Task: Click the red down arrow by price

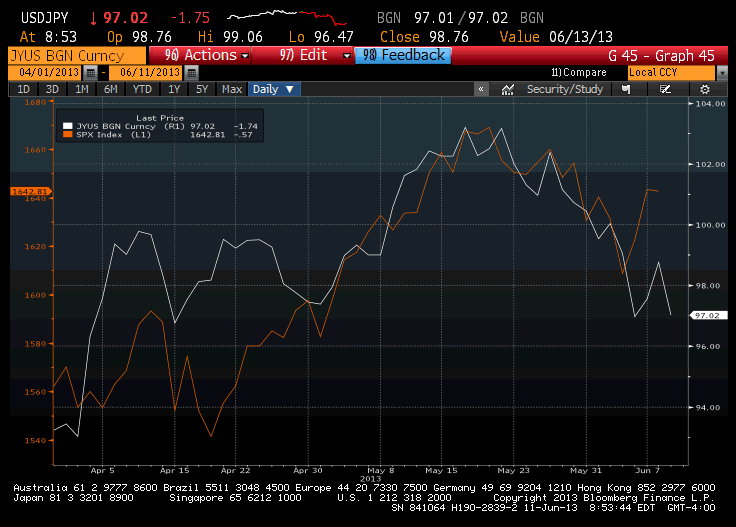Action: click(93, 18)
